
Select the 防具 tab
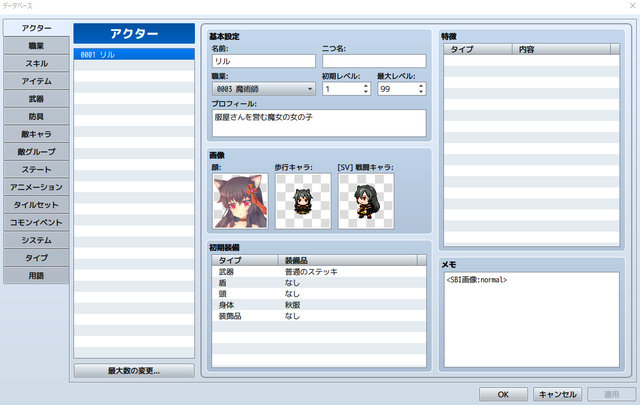[x=36, y=116]
